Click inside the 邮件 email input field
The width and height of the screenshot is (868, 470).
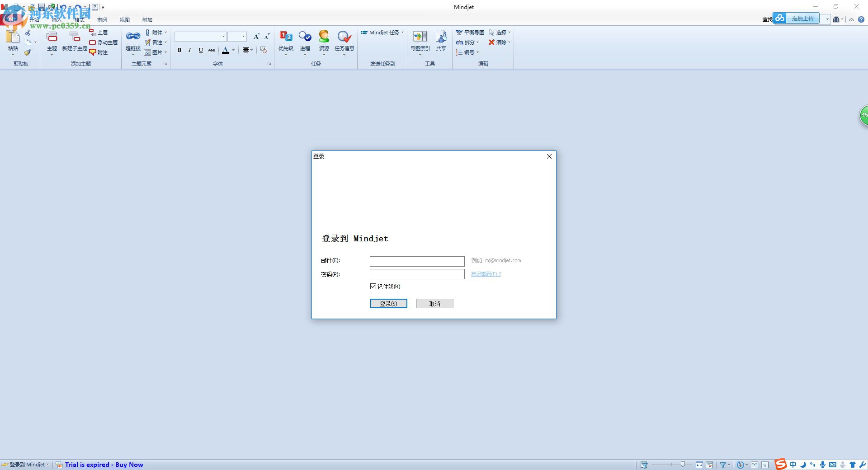click(417, 261)
